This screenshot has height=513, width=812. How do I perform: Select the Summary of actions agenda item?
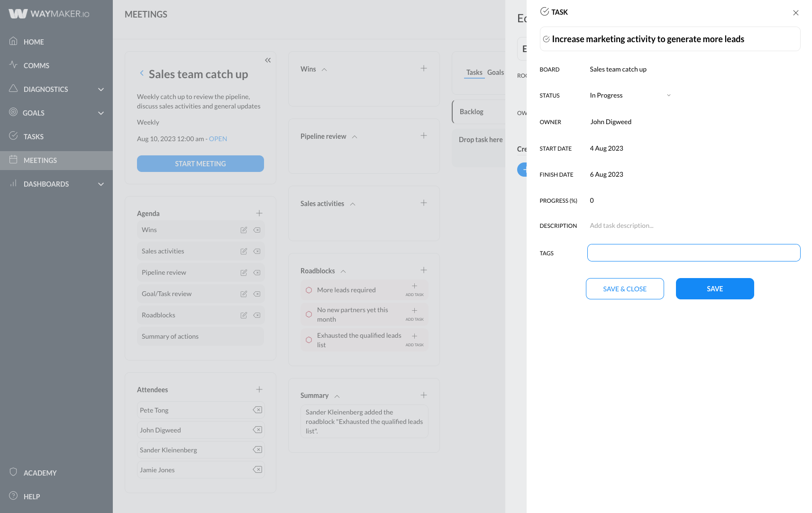click(x=201, y=336)
